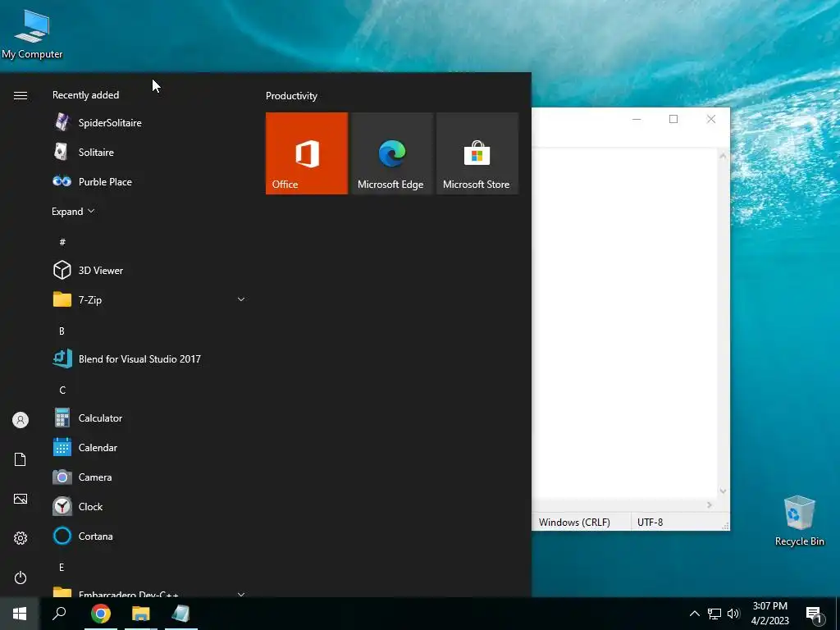Click letter B header in app list
The image size is (840, 630).
pos(62,331)
